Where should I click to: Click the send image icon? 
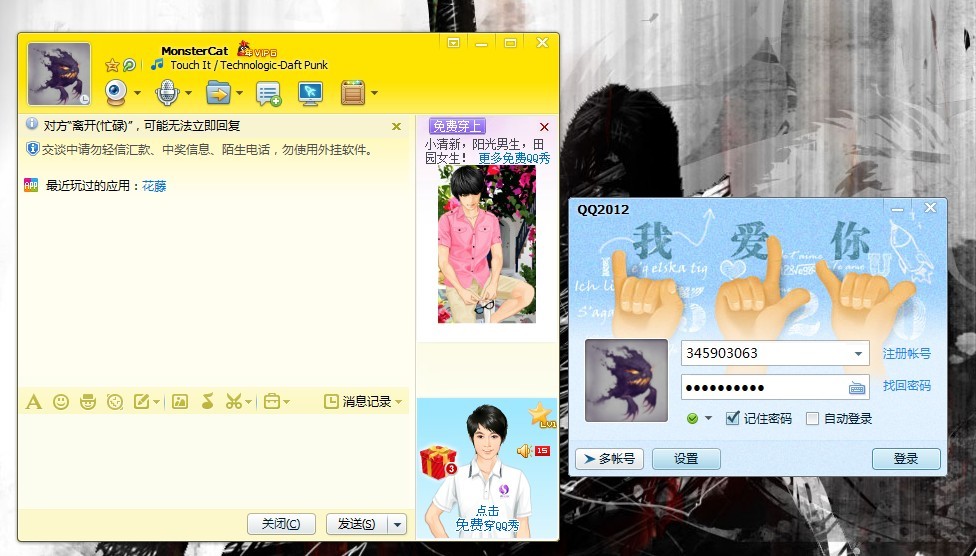(180, 402)
